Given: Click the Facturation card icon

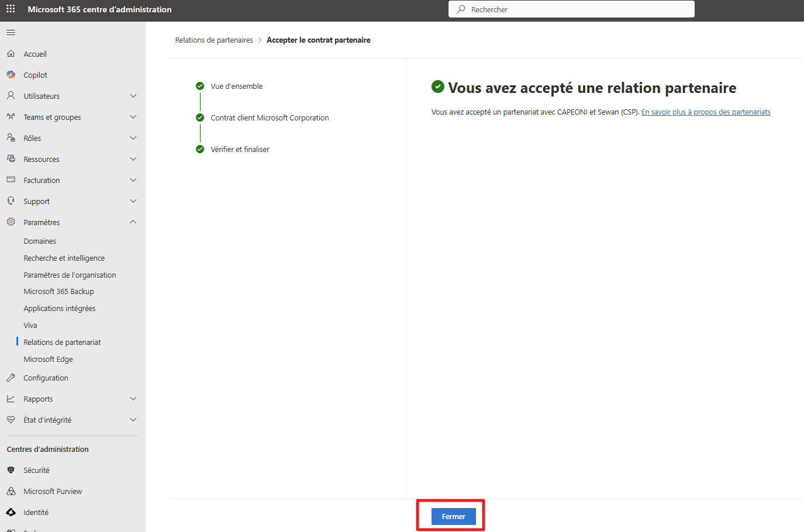Looking at the screenshot, I should pyautogui.click(x=11, y=180).
